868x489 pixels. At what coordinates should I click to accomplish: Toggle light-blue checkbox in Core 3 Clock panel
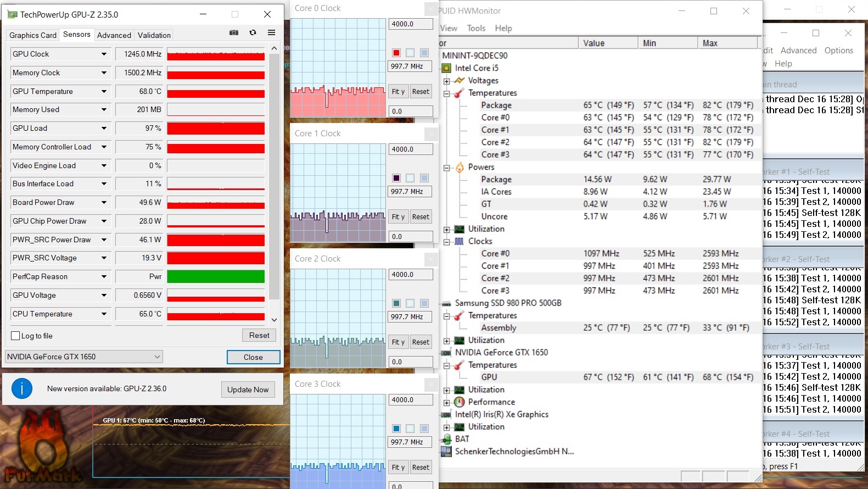424,429
